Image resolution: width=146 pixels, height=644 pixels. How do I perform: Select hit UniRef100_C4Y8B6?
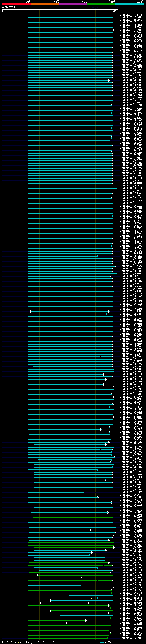coord(131,567)
